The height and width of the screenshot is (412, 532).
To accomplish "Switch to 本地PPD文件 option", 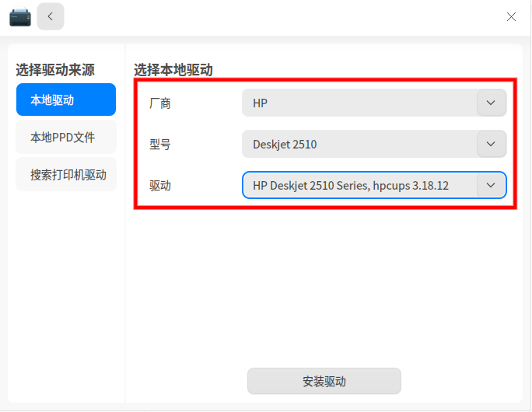I will (x=66, y=137).
